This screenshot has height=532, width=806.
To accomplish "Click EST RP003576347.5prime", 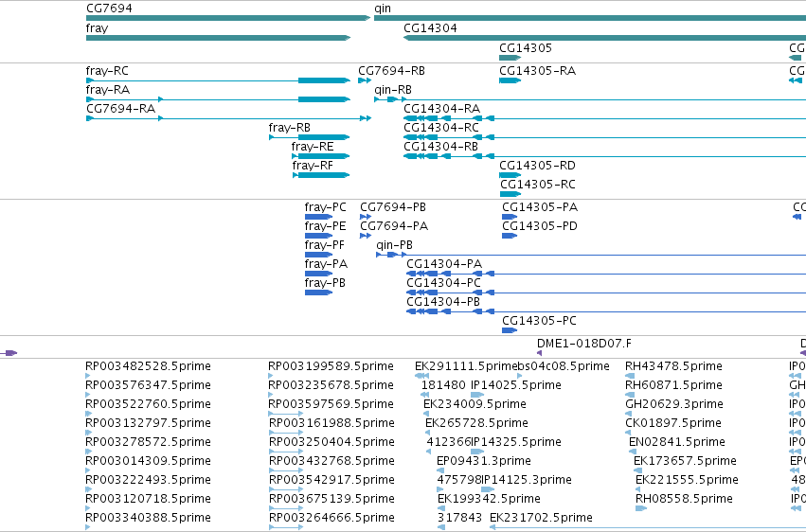I will 148,385.
